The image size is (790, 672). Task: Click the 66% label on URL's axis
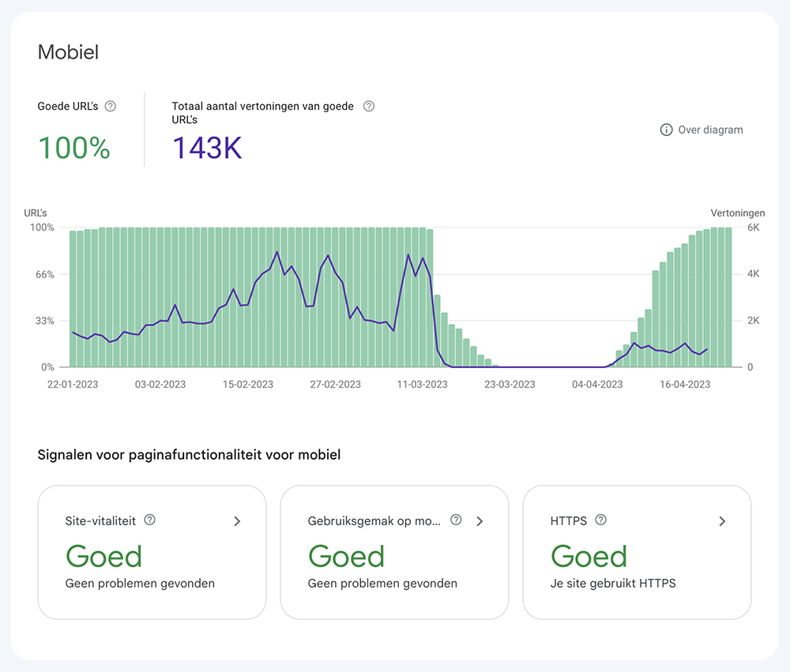45,275
